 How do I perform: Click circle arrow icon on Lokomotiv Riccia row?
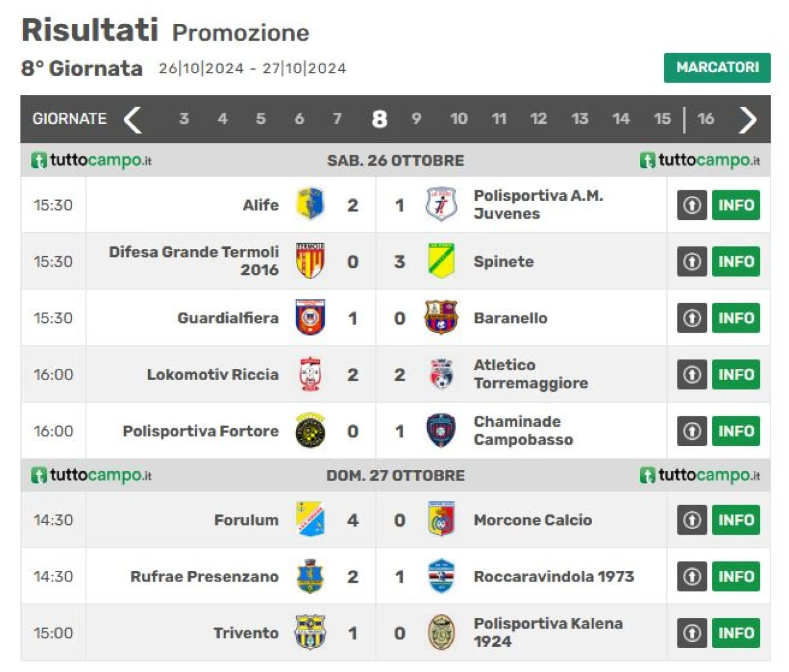tap(692, 374)
